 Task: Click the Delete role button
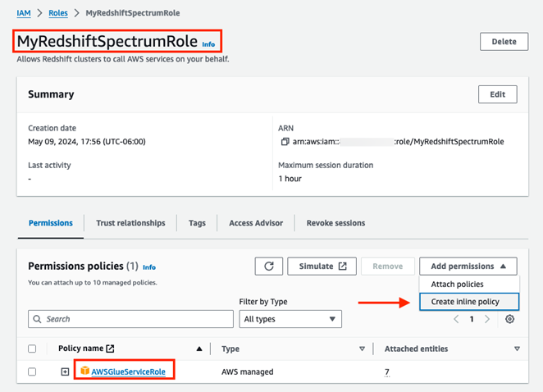click(504, 42)
